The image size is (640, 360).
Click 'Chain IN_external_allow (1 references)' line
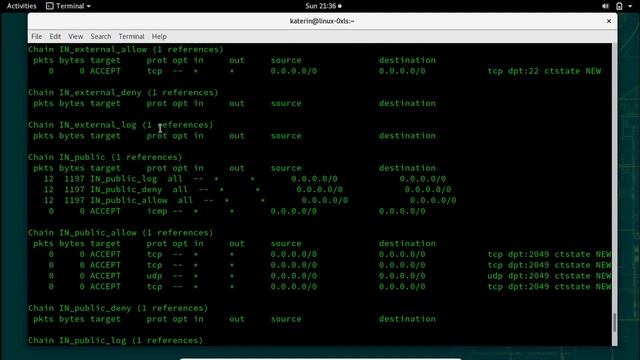tap(126, 49)
